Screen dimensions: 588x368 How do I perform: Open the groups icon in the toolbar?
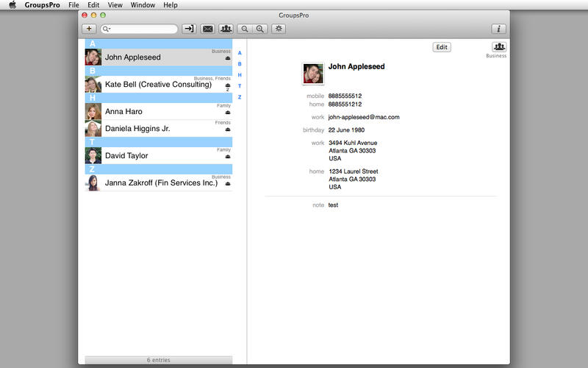[226, 29]
